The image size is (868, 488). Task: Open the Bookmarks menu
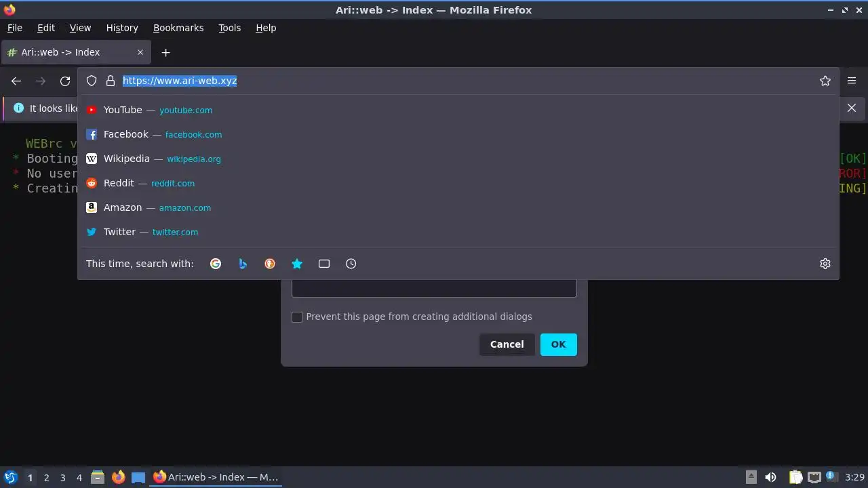point(178,28)
